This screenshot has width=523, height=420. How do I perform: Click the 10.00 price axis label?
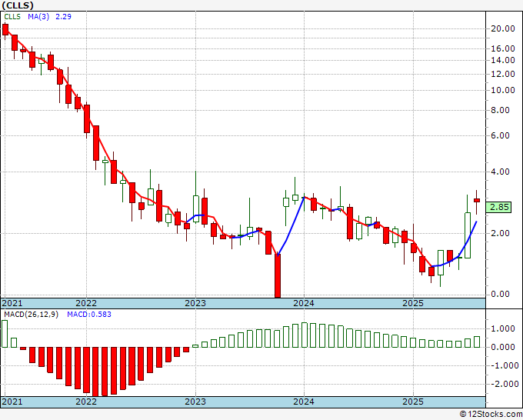(503, 90)
